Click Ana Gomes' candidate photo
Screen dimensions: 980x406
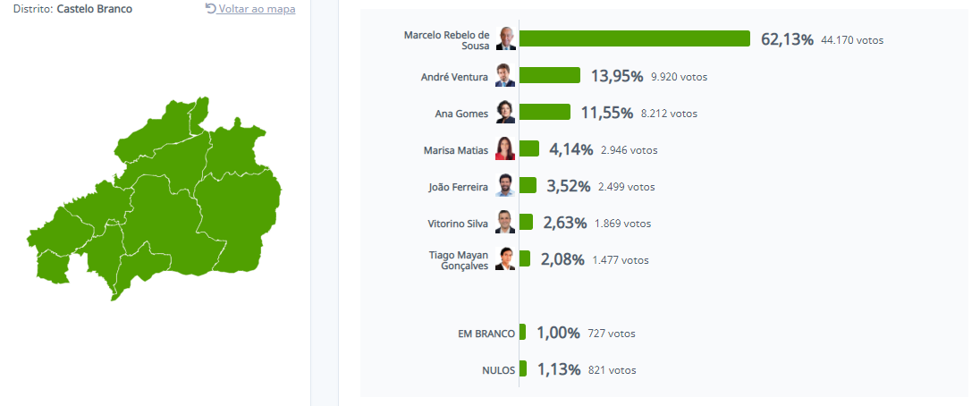(x=505, y=113)
